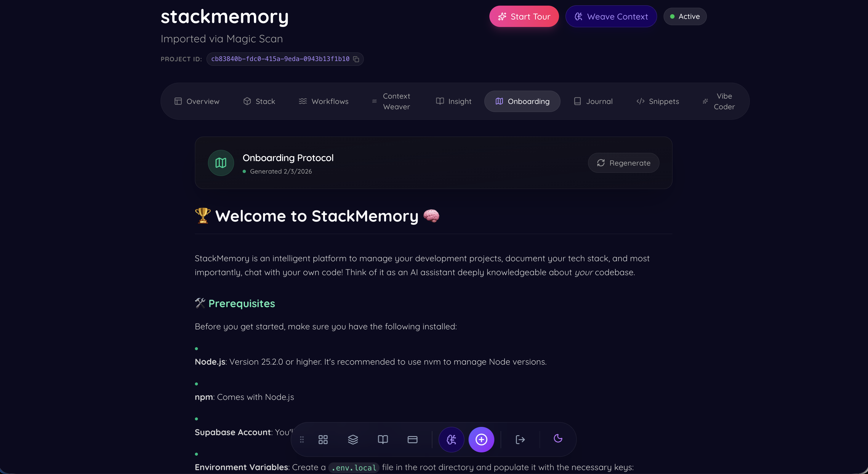Open the Stack tab
This screenshot has height=474, width=868.
259,101
